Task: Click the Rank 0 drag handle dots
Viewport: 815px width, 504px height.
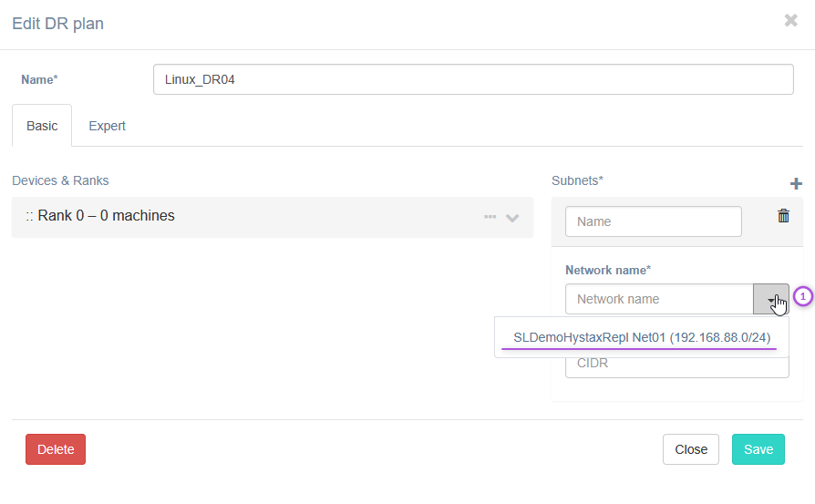Action: 29,217
